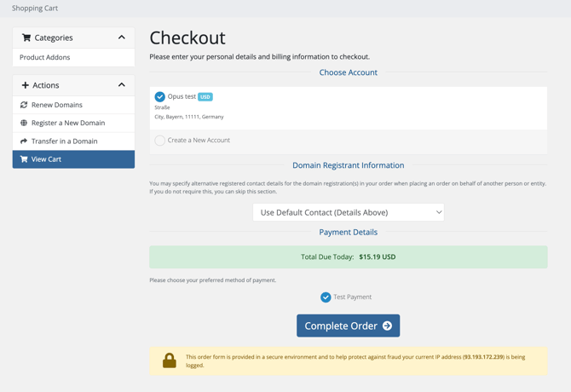Click the address line 'City, Bayern, 11111, Germany'
The width and height of the screenshot is (571, 392).
tap(189, 117)
